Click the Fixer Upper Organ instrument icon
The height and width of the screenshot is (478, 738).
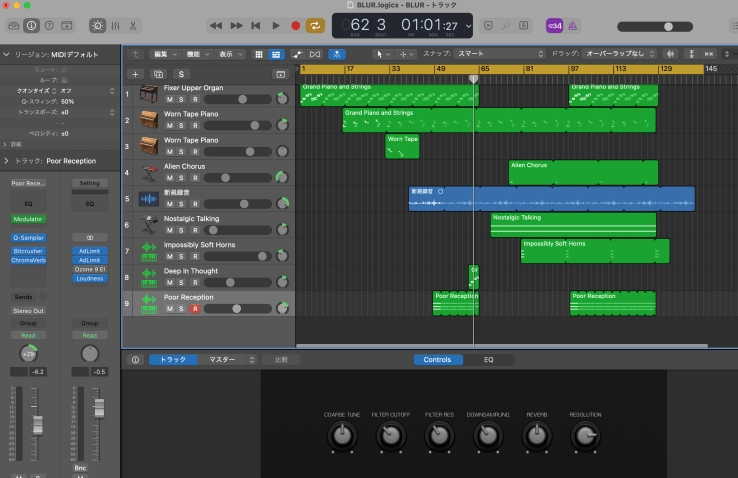tap(148, 94)
